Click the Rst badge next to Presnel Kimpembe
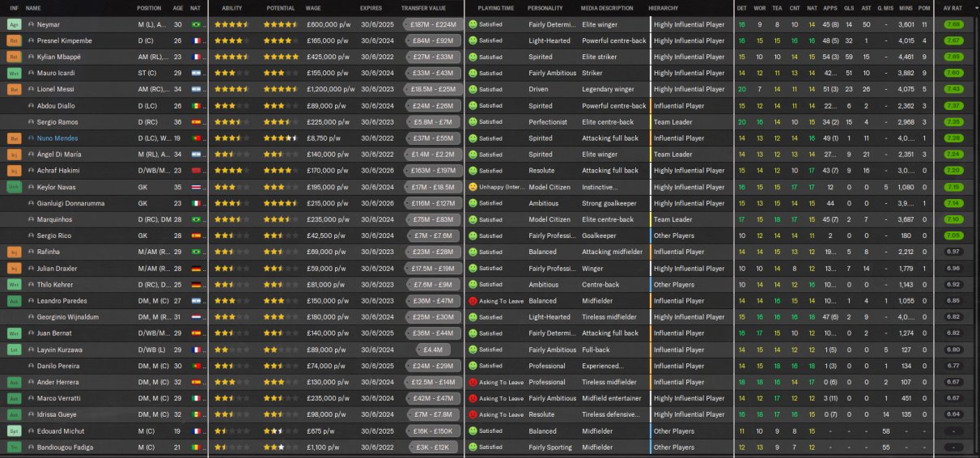The image size is (980, 458). pyautogui.click(x=14, y=41)
